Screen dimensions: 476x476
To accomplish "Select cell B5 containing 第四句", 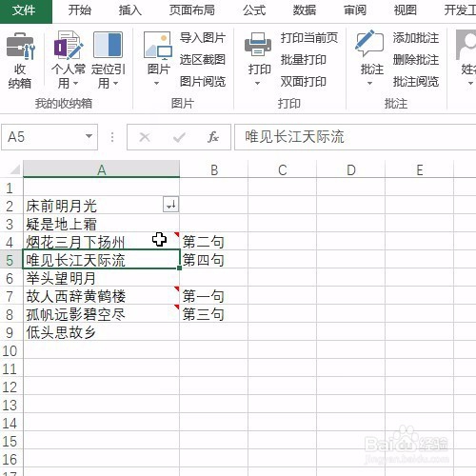I will pos(214,260).
